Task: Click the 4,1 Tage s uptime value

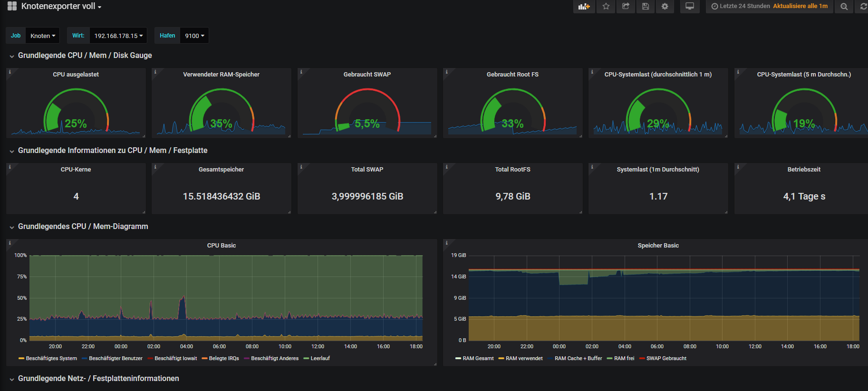Action: 804,196
